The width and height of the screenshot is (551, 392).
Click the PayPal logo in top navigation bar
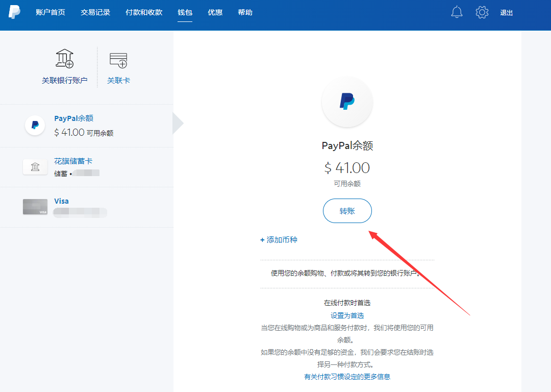point(15,13)
